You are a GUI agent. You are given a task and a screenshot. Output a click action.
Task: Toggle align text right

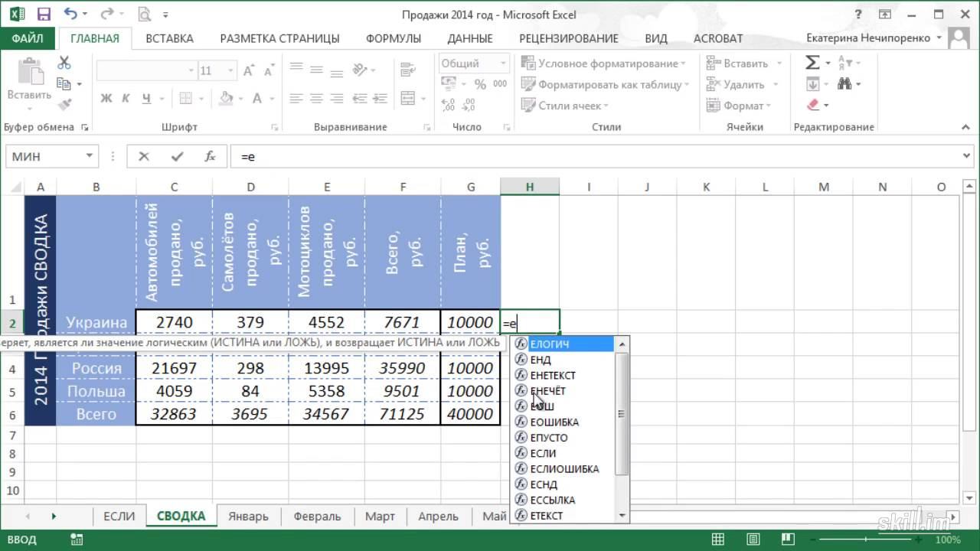(x=337, y=98)
